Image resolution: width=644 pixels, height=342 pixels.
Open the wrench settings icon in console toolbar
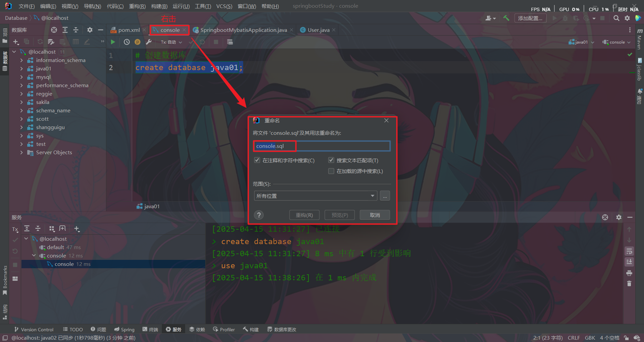[149, 42]
